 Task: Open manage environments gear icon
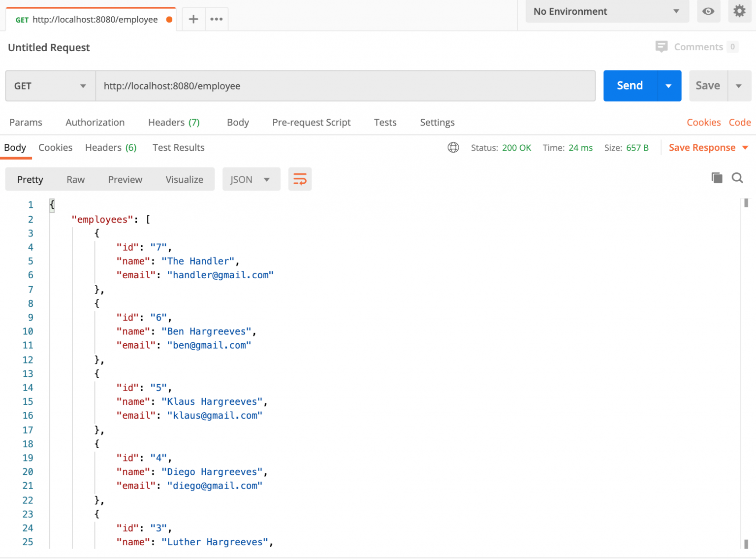click(x=739, y=11)
